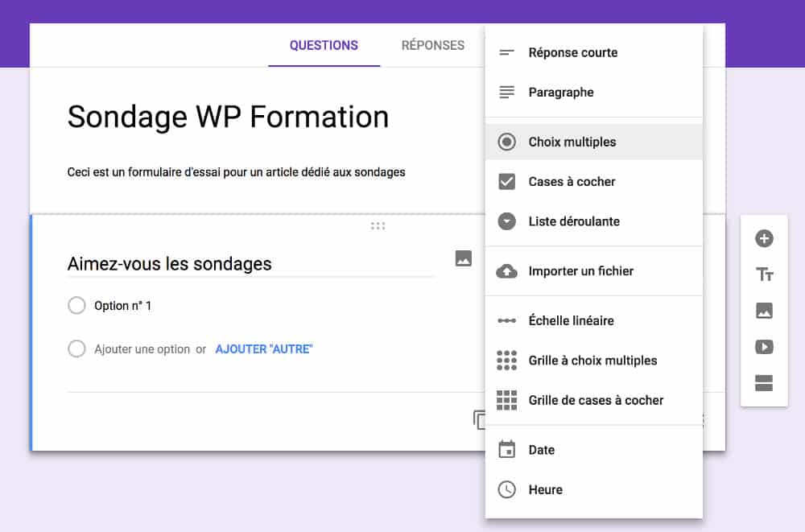
Task: Click the add question plus icon
Action: pyautogui.click(x=763, y=238)
